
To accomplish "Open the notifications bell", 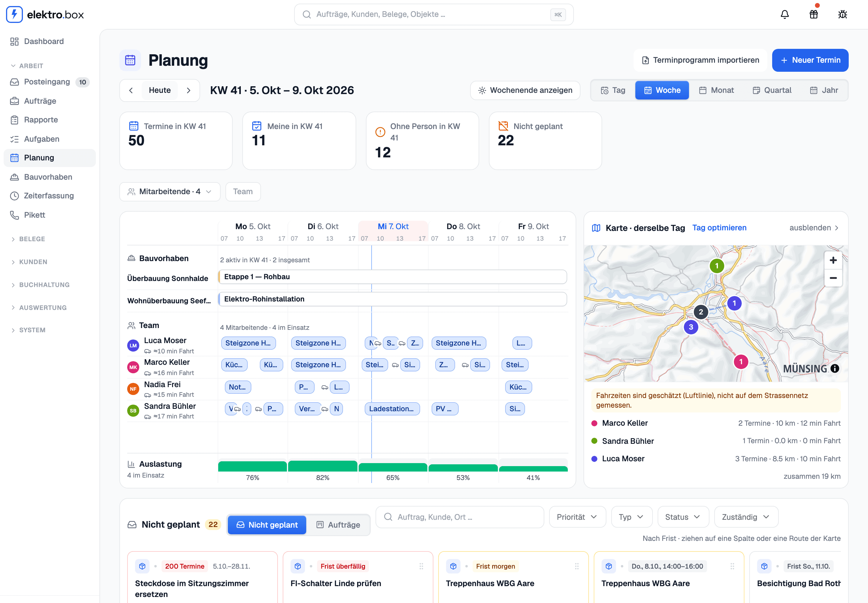I will (x=785, y=14).
